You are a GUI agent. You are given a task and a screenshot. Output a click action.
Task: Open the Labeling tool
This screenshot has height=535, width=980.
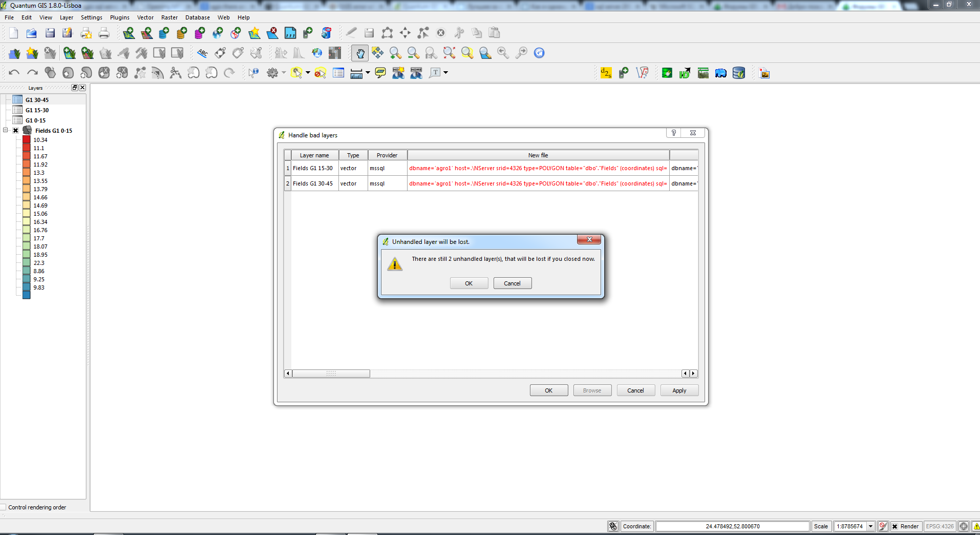203,53
